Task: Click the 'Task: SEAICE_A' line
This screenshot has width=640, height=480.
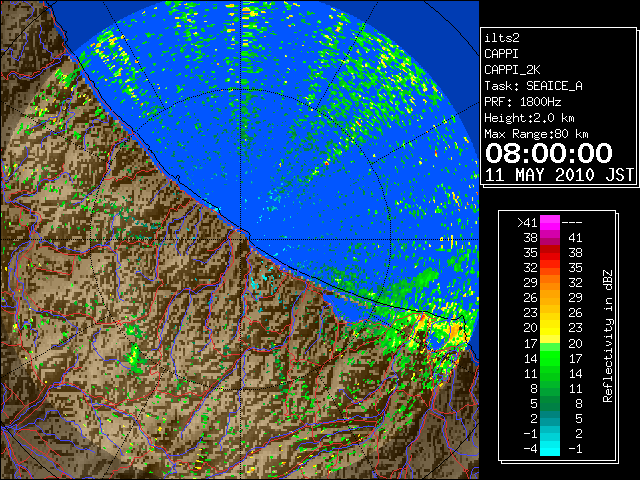Action: tap(533, 86)
